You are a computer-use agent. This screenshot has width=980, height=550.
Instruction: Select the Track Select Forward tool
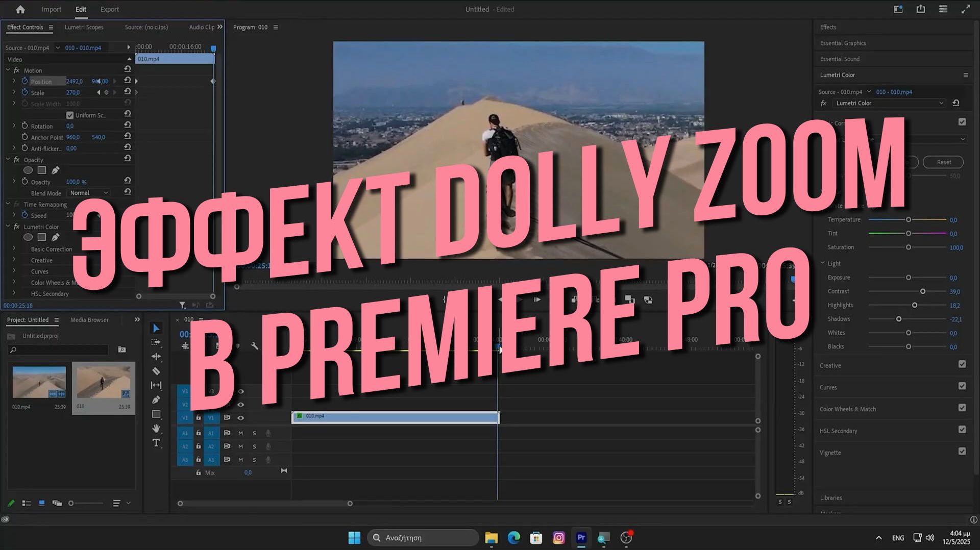[x=157, y=342]
